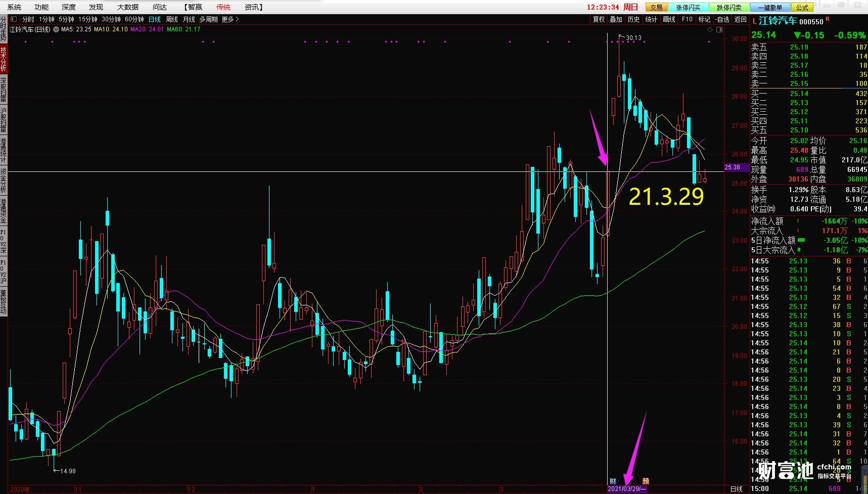Click the 返回 button
The image size is (868, 494).
[741, 19]
